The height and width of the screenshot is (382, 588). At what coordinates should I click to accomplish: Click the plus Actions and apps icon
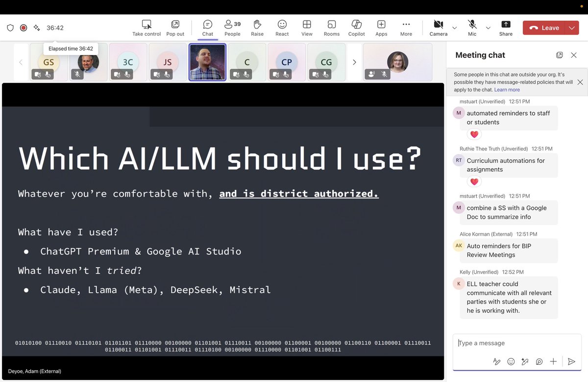[x=553, y=361]
